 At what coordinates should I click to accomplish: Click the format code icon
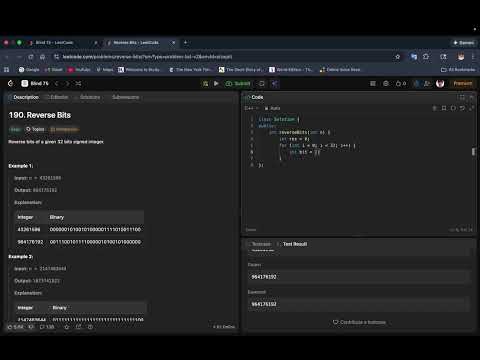pos(434,108)
